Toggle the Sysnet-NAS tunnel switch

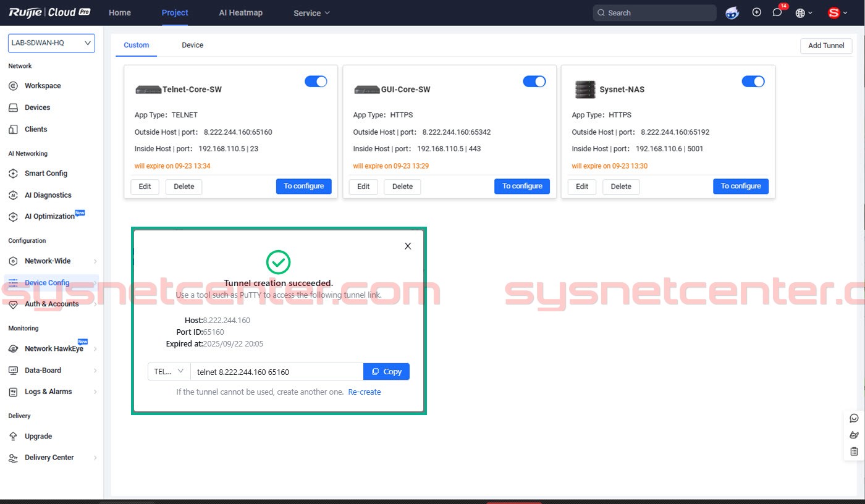point(753,82)
